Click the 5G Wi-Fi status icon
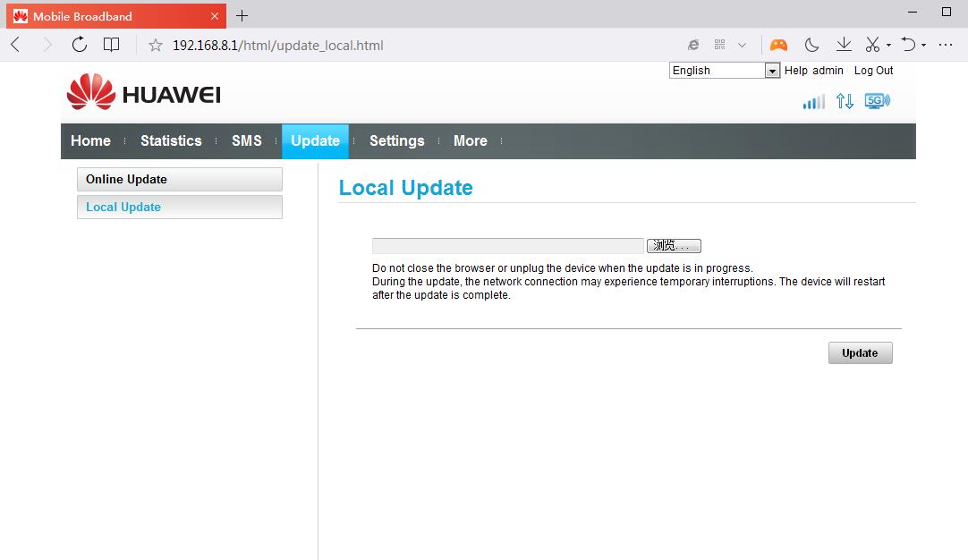968x560 pixels. [877, 102]
